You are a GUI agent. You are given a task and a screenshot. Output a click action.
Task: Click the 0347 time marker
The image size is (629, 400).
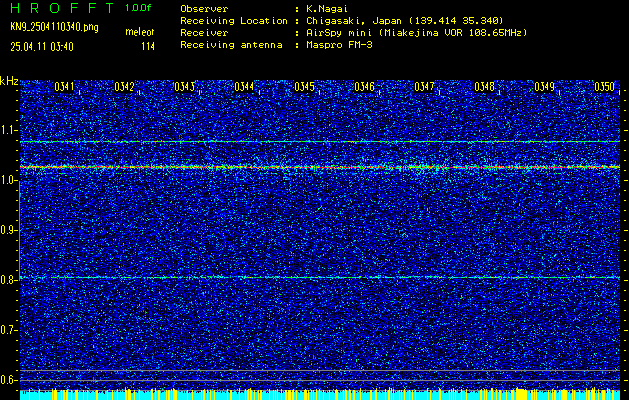(424, 87)
